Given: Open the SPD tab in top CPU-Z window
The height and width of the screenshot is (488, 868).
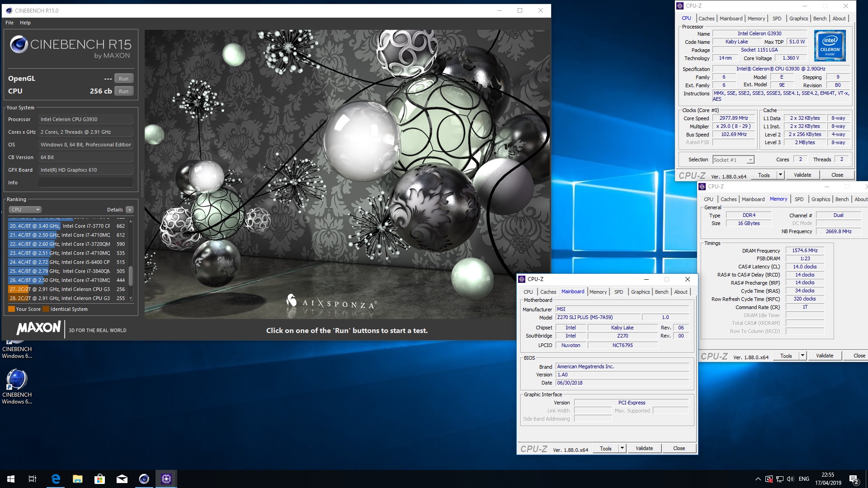Looking at the screenshot, I should 777,19.
